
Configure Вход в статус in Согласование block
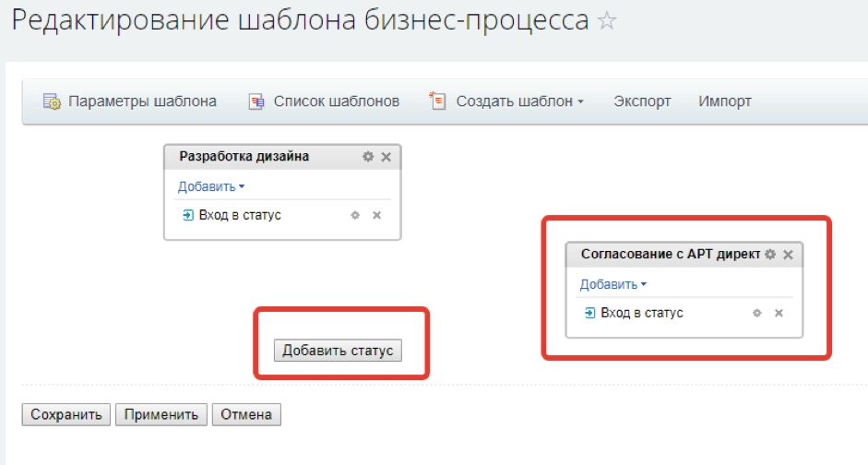(x=757, y=313)
